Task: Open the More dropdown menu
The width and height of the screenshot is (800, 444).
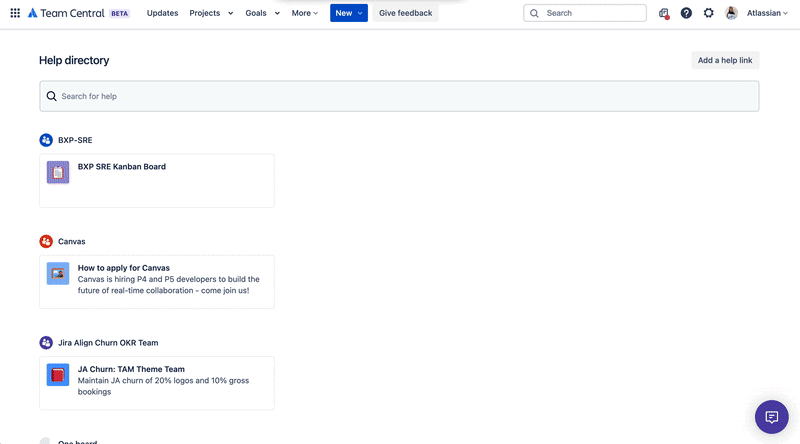Action: (x=305, y=13)
